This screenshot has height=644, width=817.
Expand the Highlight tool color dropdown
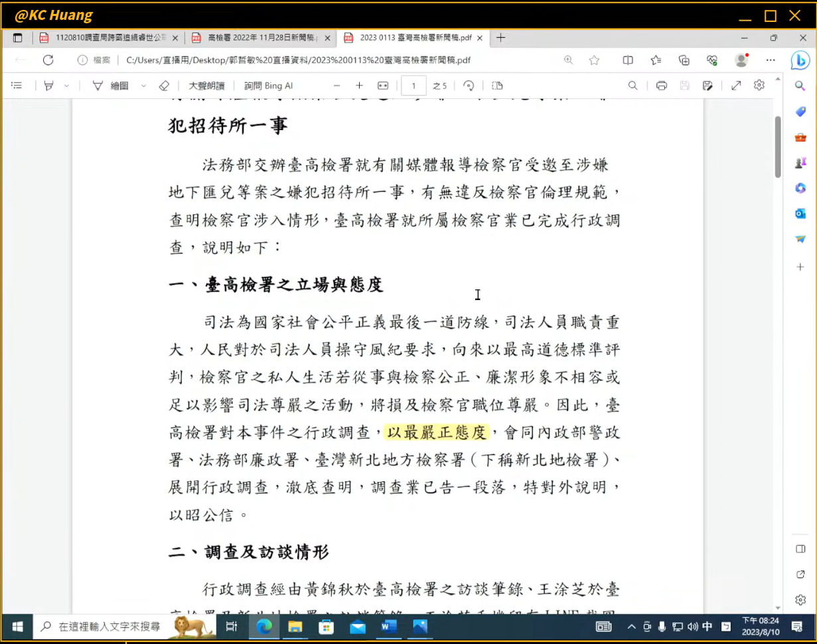66,86
